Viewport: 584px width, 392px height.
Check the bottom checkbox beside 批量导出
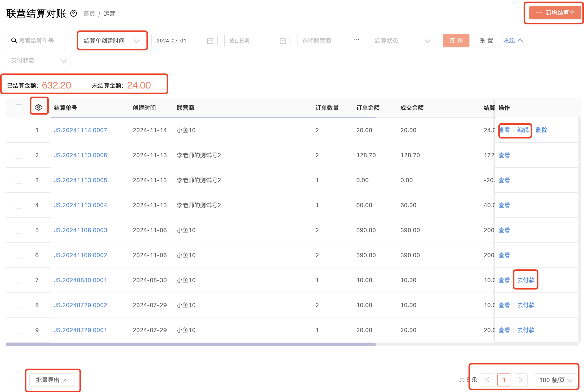pyautogui.click(x=19, y=380)
